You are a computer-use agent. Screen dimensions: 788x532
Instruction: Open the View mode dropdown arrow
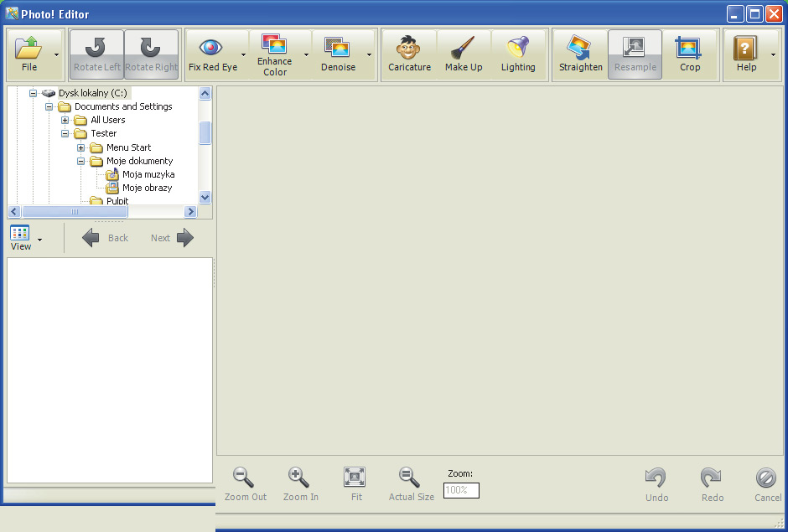[x=40, y=240]
